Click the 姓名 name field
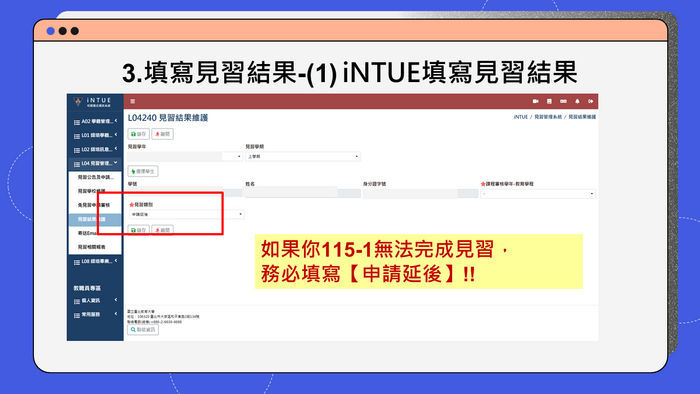 (x=303, y=194)
